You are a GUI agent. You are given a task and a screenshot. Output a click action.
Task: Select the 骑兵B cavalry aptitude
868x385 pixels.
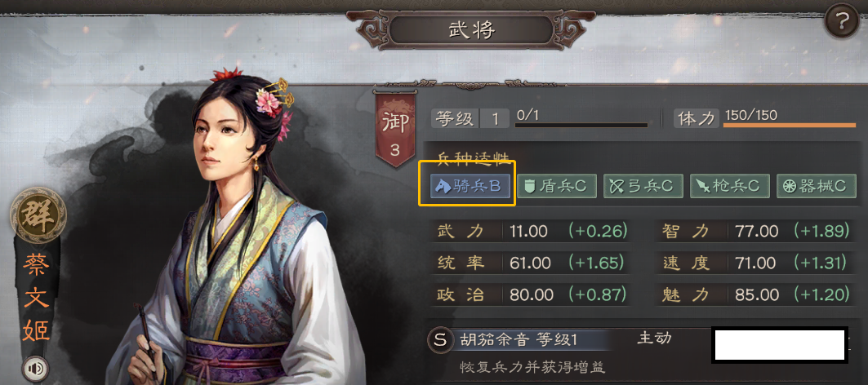(x=470, y=187)
